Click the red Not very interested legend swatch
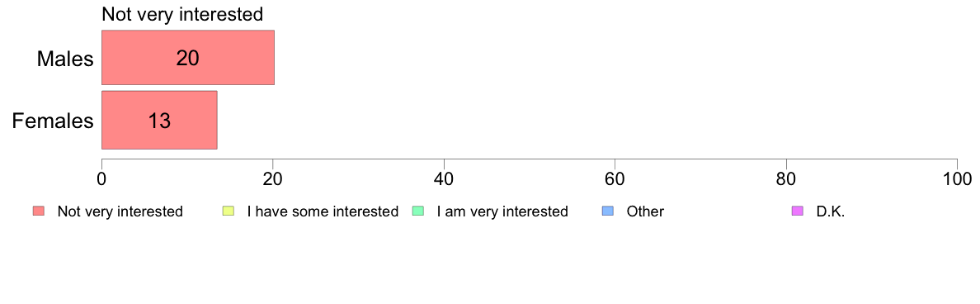The width and height of the screenshot is (980, 304). point(39,211)
